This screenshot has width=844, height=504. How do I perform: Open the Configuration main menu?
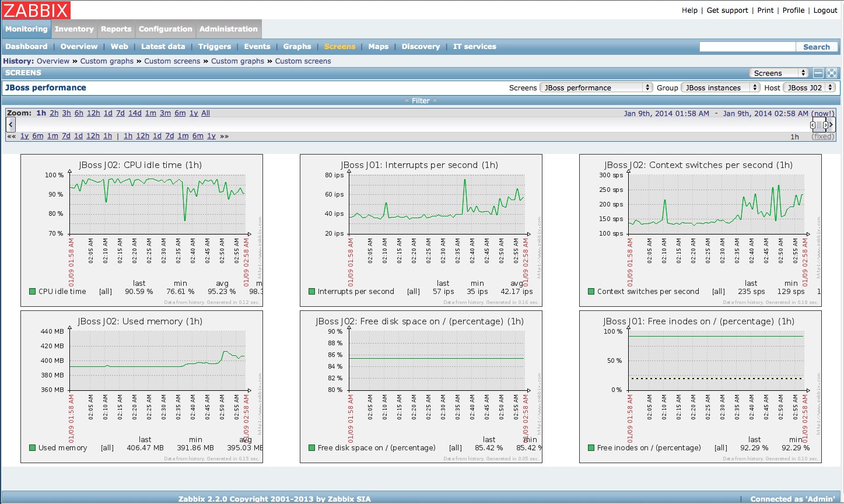pos(166,29)
